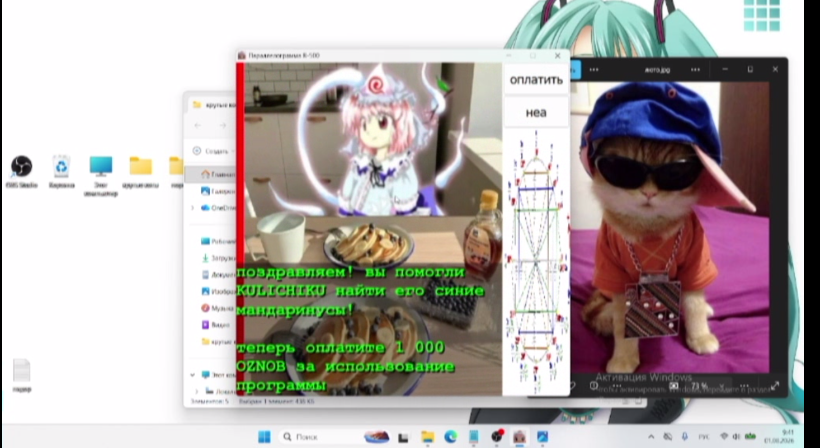Image resolution: width=820 pixels, height=448 pixels.
Task: Click the active pink app icon on the taskbar
Action: (x=519, y=436)
